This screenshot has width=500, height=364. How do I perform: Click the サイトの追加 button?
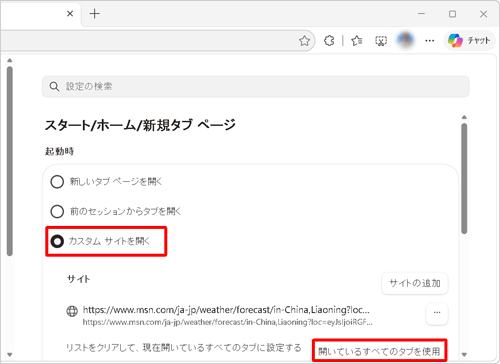pyautogui.click(x=415, y=283)
